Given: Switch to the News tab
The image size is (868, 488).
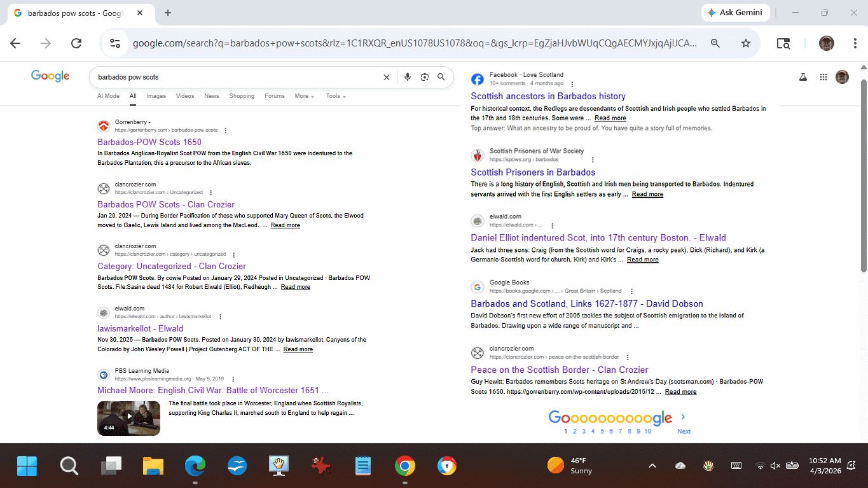Looking at the screenshot, I should 211,96.
